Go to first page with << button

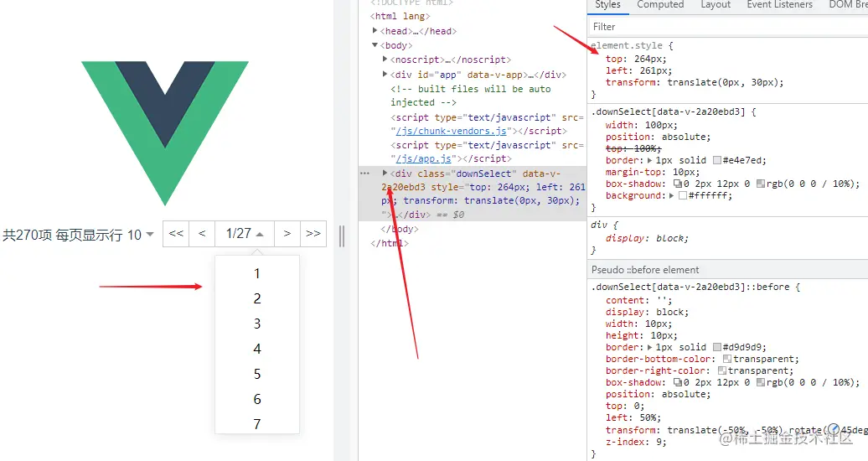point(176,234)
